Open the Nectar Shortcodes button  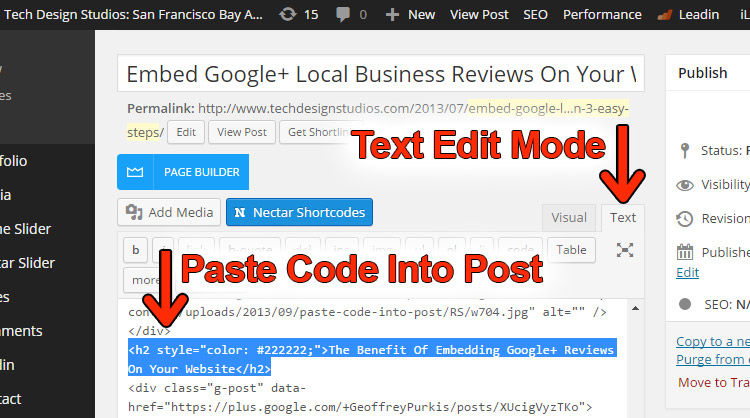coord(299,212)
